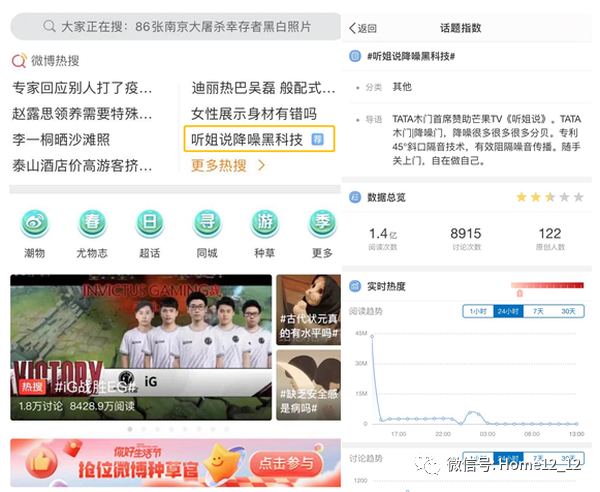Image resolution: width=600 pixels, height=492 pixels.
Task: Select the 7天 reading trend tab
Action: point(538,311)
